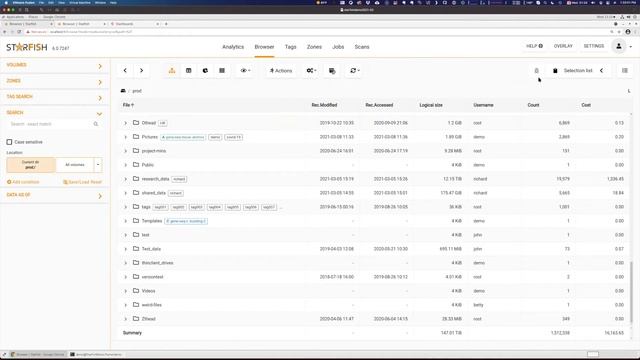Expand the Templates folder row
This screenshot has height=360, width=640.
click(x=125, y=221)
